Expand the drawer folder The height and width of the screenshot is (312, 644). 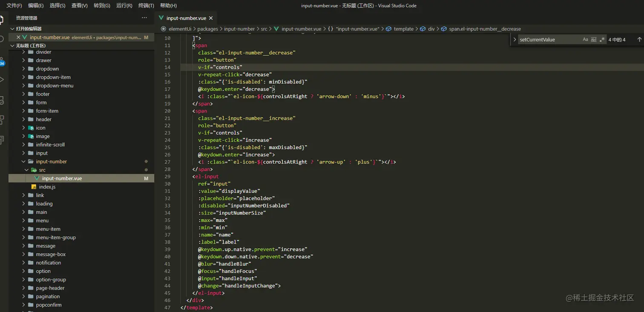pyautogui.click(x=24, y=60)
